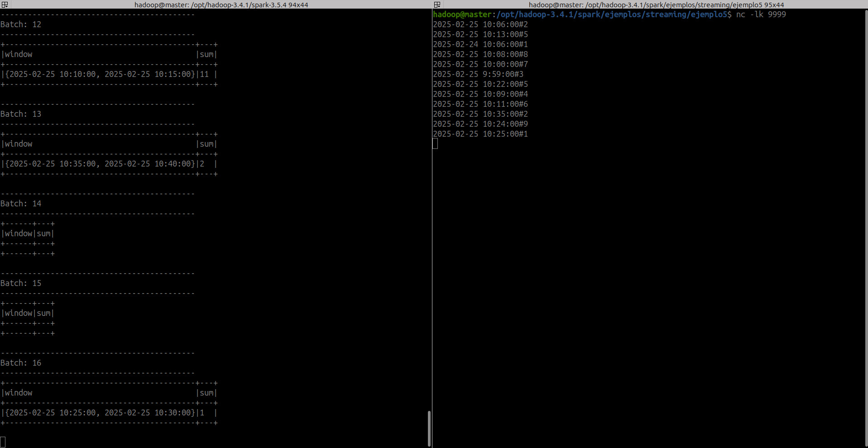Click the line '2025-02-25 9:59:00#3'

pyautogui.click(x=478, y=74)
